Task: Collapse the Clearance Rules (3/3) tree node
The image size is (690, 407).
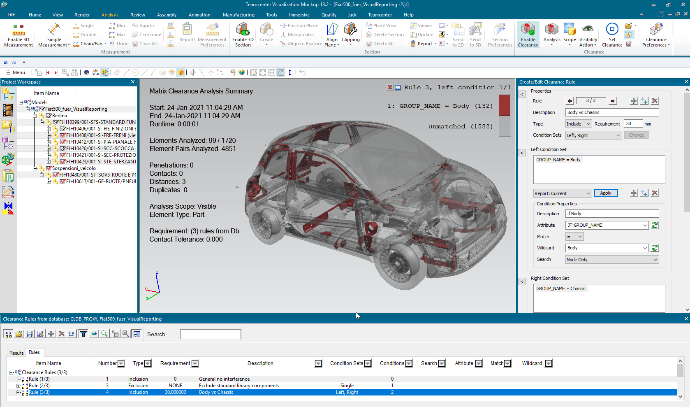Action: [11, 372]
